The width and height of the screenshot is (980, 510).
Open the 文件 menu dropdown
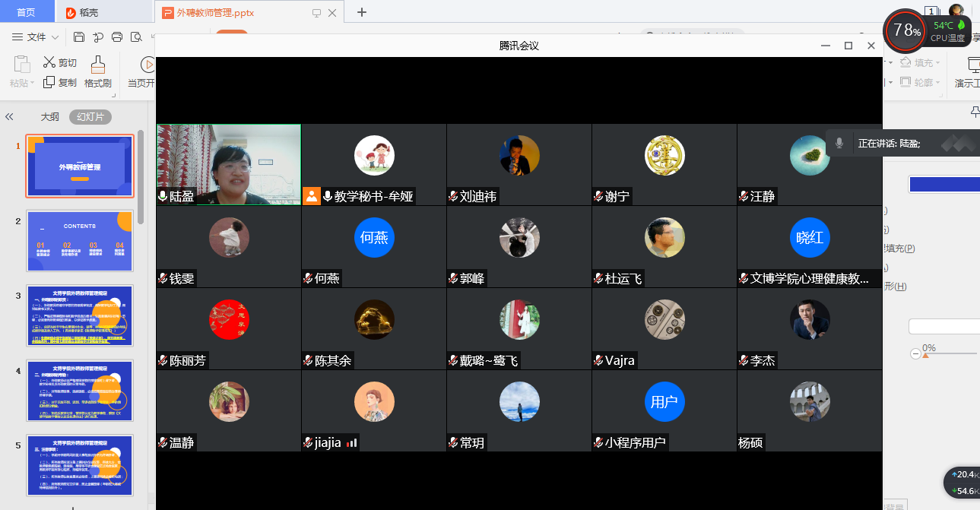click(x=36, y=37)
